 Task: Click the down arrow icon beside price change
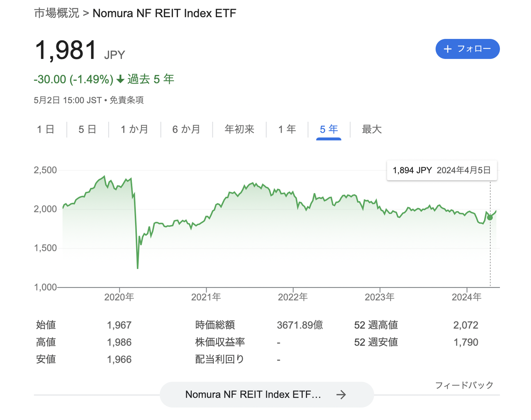[120, 79]
